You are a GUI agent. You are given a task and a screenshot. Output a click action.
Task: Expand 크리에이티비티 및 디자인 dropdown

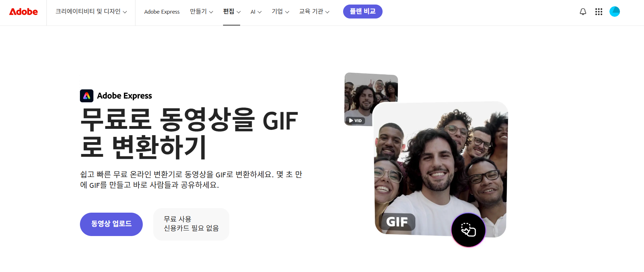91,12
